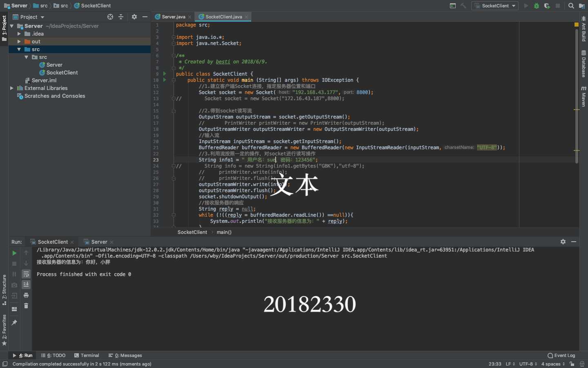
Task: Fold the main method at line 10
Action: pyautogui.click(x=174, y=80)
